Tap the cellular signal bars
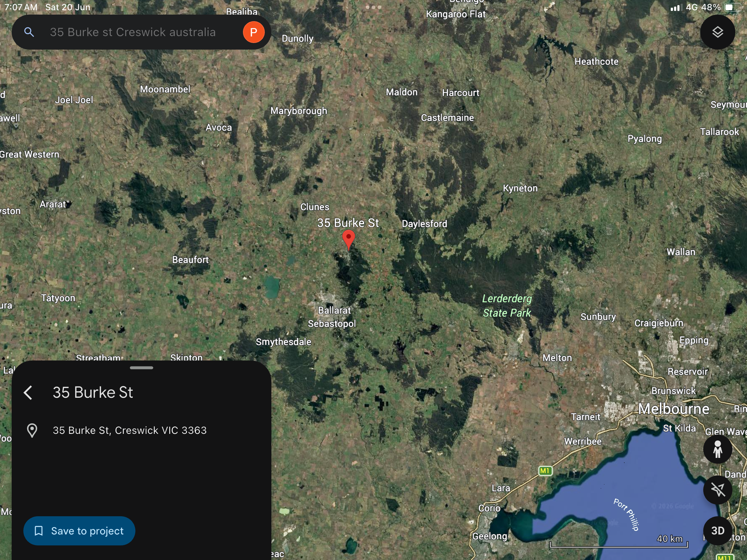This screenshot has height=560, width=747. pyautogui.click(x=675, y=8)
